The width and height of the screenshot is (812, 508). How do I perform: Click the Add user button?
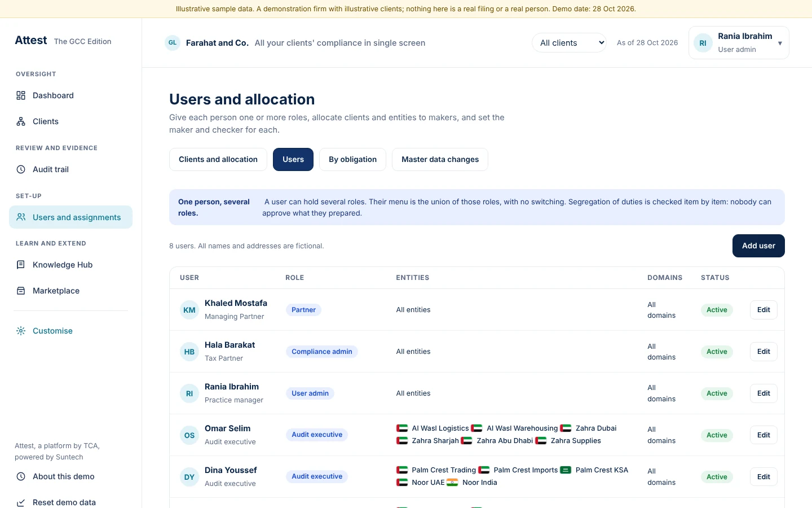(x=758, y=246)
